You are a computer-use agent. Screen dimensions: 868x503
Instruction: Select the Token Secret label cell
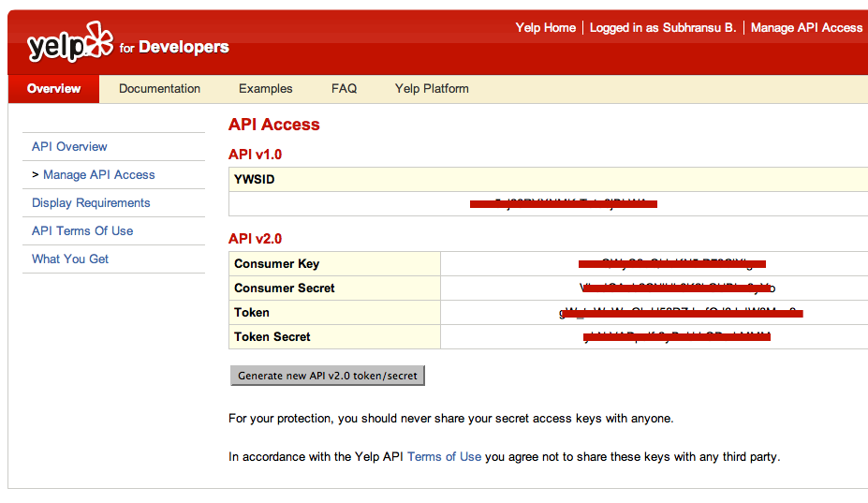tap(334, 337)
